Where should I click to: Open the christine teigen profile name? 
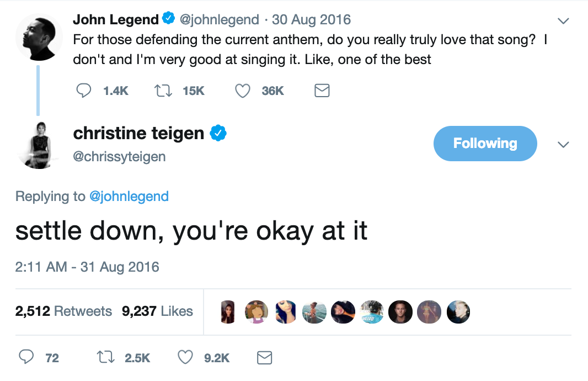pos(138,133)
